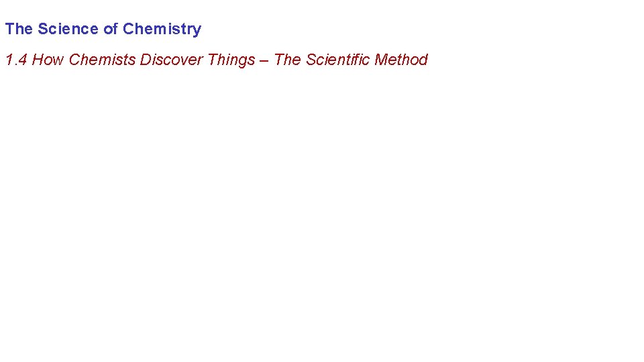Viewport: 644px width, 362px height.
Task: Click the letter 'D' starting 'Discover'
Action: [146, 60]
